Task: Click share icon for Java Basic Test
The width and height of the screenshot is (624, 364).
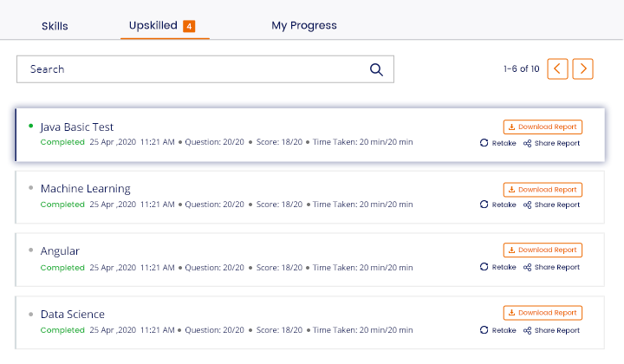Action: click(x=527, y=143)
